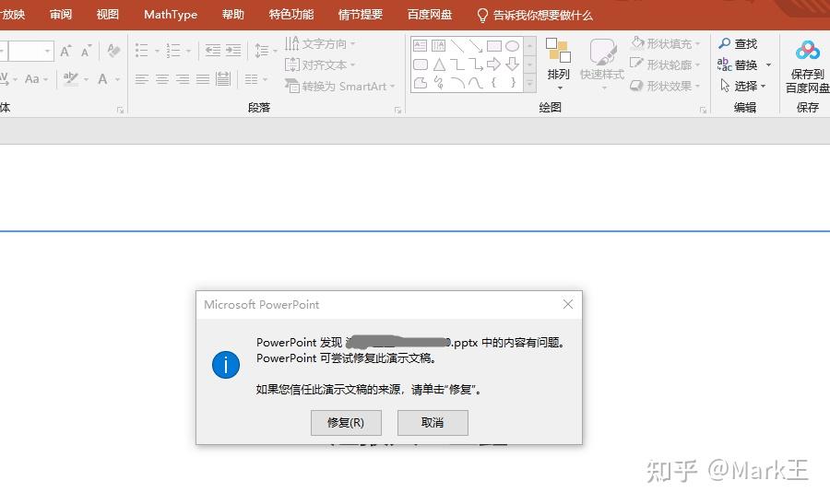Click 保存到百度网盘 save button
The image size is (830, 504).
(807, 66)
